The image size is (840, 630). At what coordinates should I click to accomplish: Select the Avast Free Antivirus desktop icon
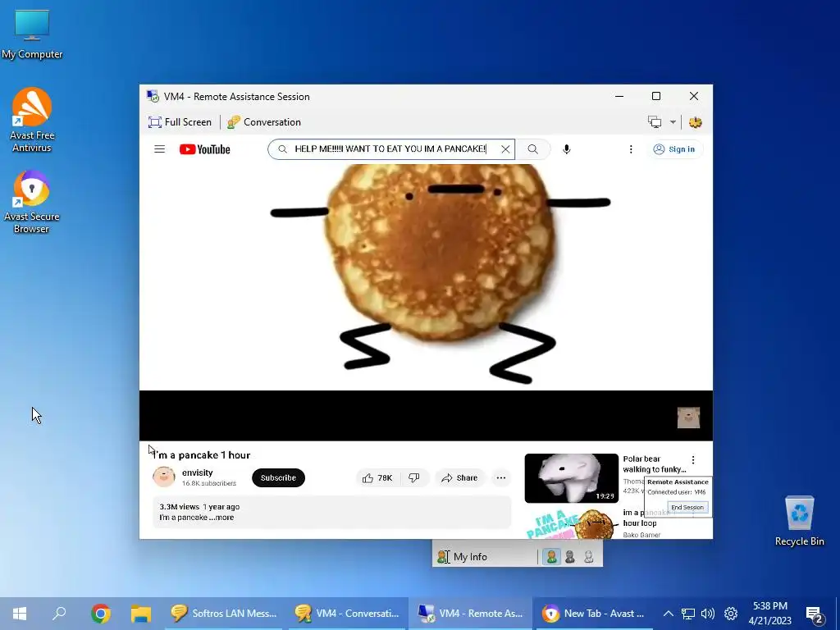click(x=32, y=121)
